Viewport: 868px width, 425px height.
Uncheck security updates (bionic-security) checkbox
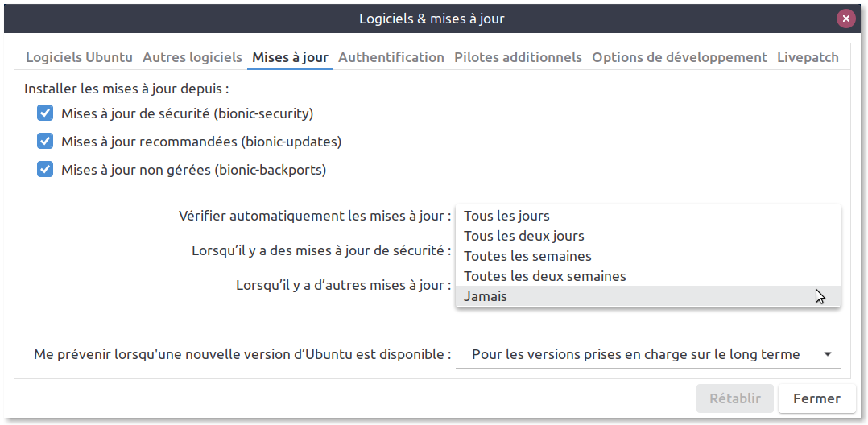point(45,113)
